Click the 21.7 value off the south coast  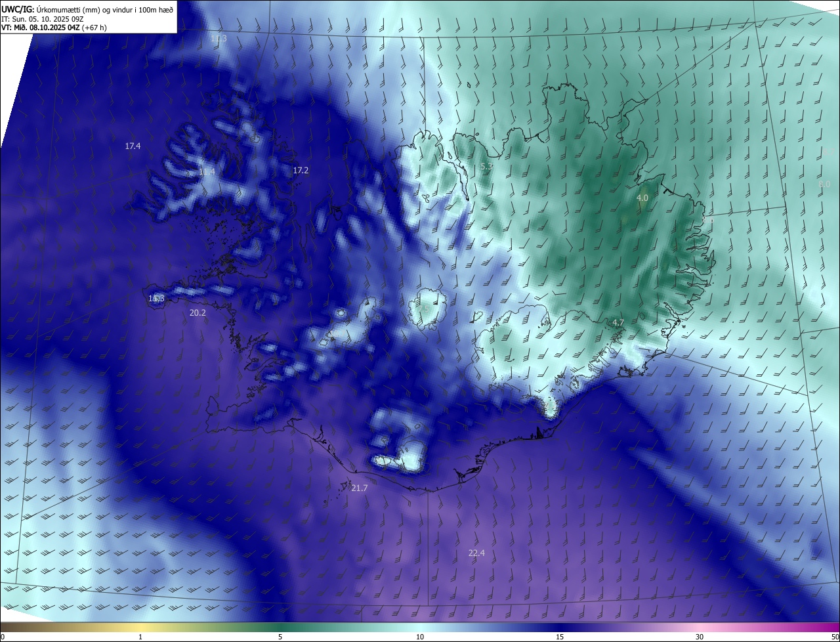[360, 488]
